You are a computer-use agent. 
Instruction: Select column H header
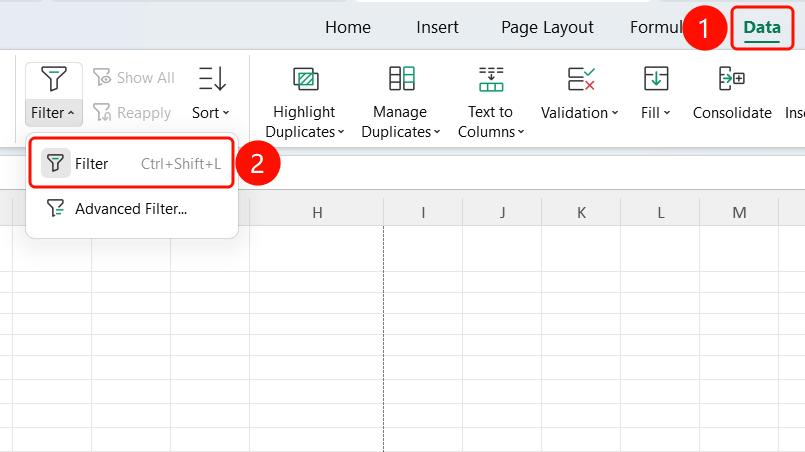click(317, 213)
